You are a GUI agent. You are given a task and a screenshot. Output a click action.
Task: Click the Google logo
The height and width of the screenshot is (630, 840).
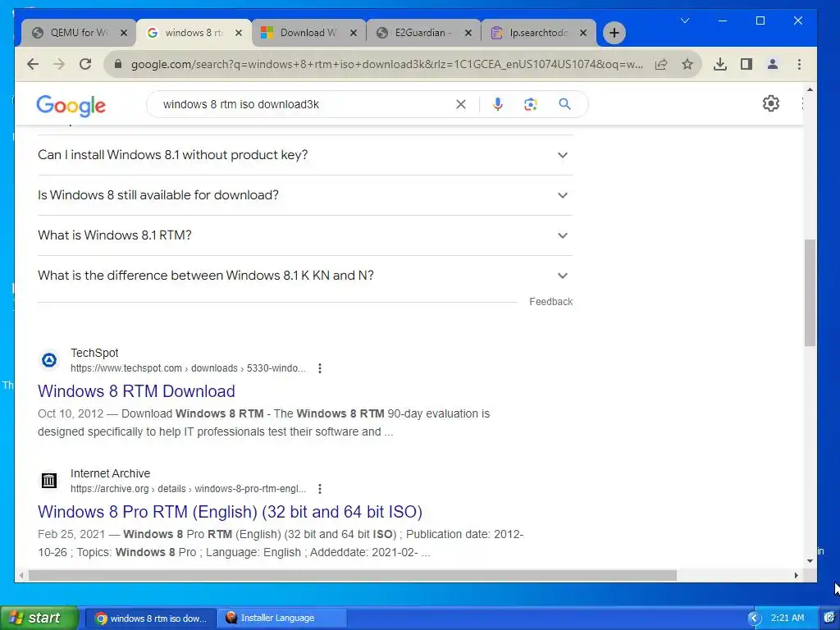(x=71, y=106)
